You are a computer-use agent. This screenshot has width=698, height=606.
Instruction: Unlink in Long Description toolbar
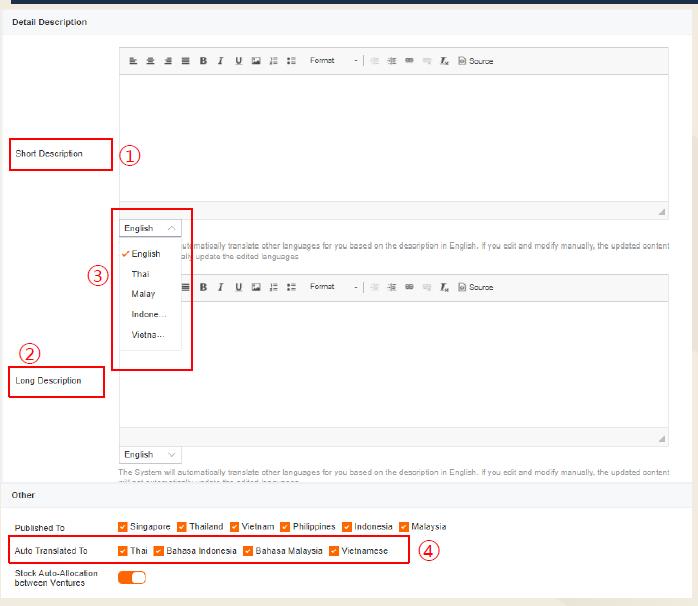tap(426, 287)
